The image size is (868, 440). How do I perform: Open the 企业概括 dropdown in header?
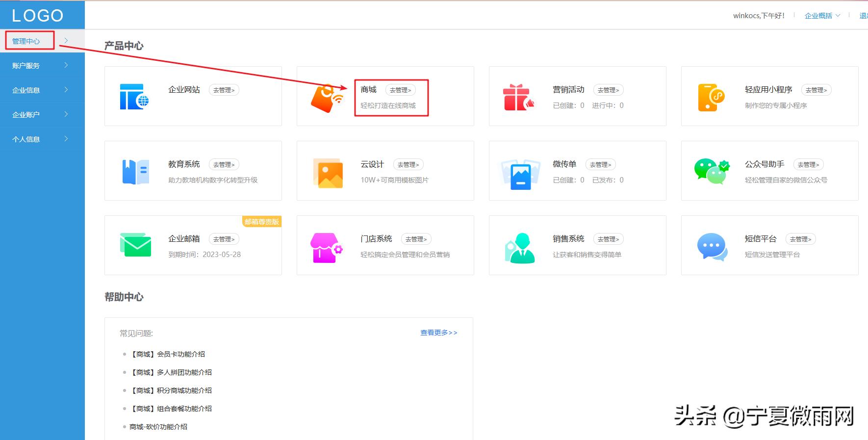point(822,16)
